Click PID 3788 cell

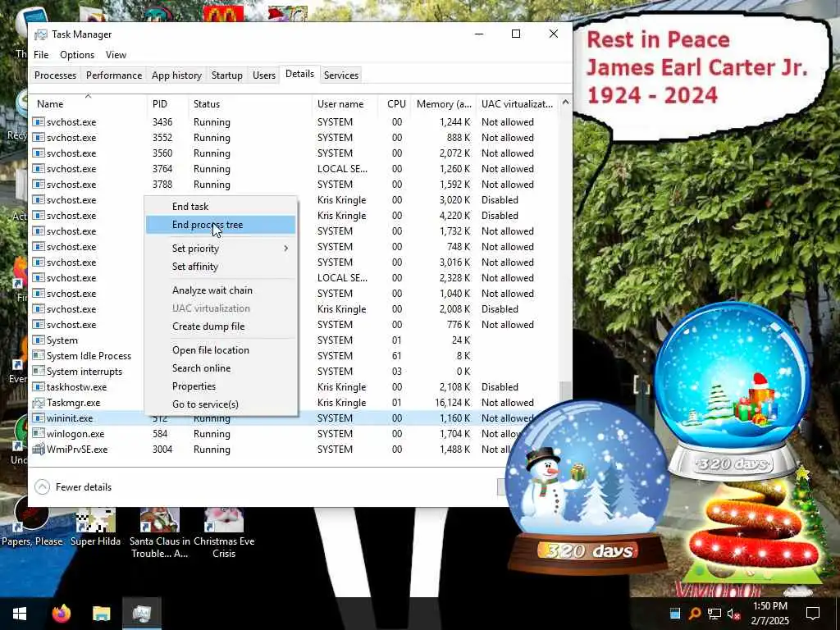162,185
